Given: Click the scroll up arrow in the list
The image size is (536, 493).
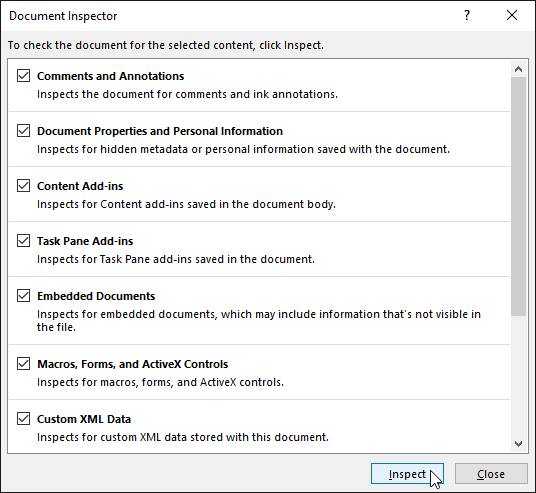Looking at the screenshot, I should pos(518,69).
